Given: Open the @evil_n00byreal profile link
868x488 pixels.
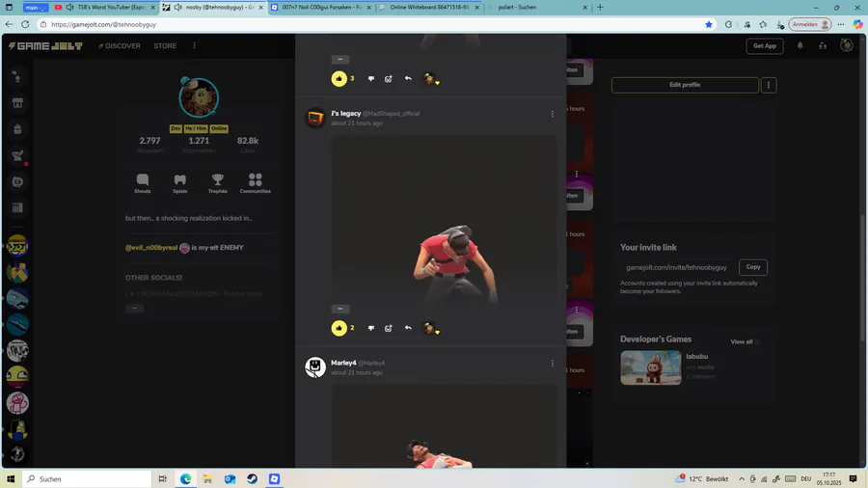Looking at the screenshot, I should tap(151, 248).
